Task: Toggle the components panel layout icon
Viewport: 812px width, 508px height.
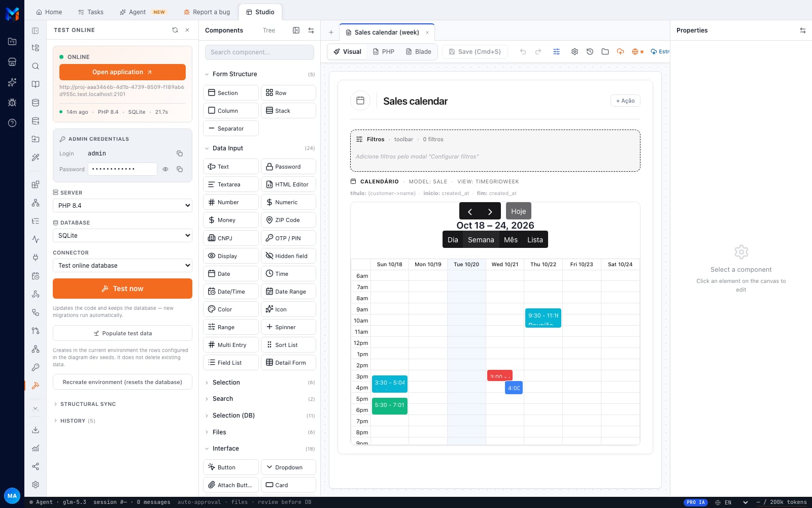Action: [x=296, y=30]
